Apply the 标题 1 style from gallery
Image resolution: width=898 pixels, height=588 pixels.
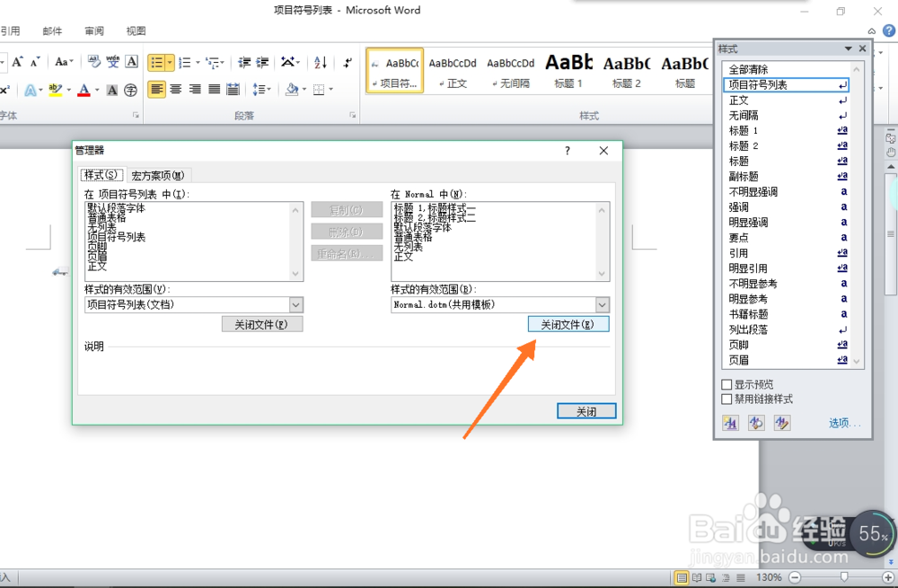(568, 70)
